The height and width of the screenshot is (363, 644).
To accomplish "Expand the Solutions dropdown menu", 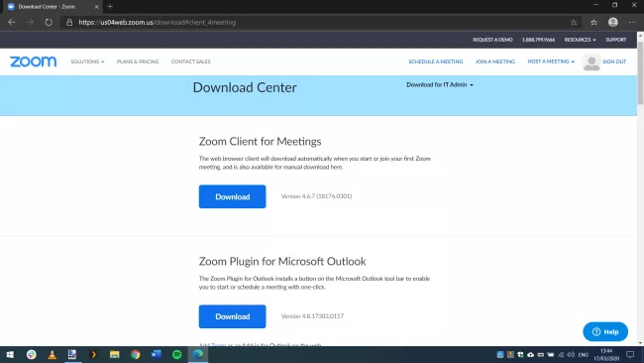I will pyautogui.click(x=87, y=61).
